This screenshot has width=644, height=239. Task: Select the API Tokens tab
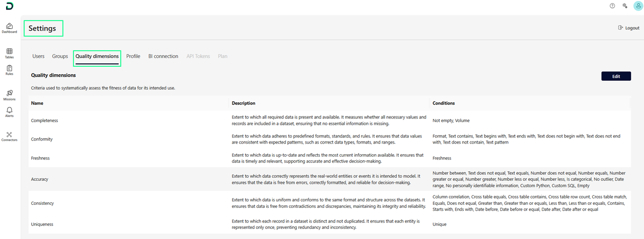198,56
